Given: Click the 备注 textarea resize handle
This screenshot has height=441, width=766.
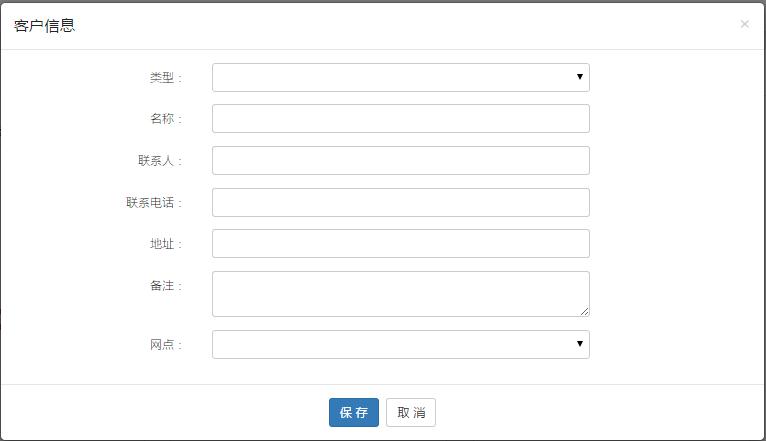Looking at the screenshot, I should tap(585, 311).
